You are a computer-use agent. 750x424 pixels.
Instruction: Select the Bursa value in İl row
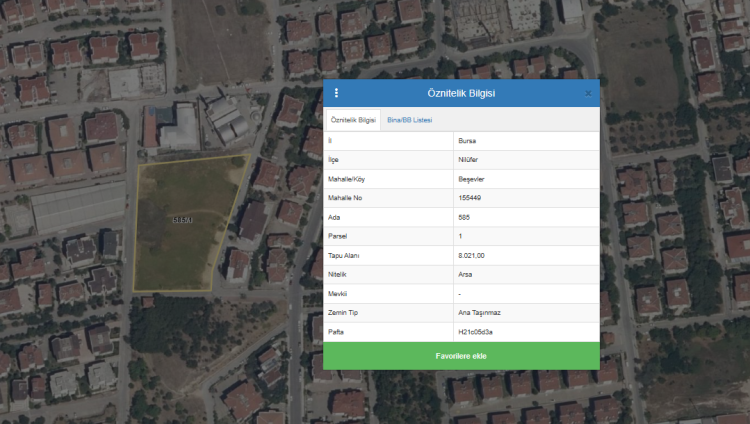click(467, 141)
